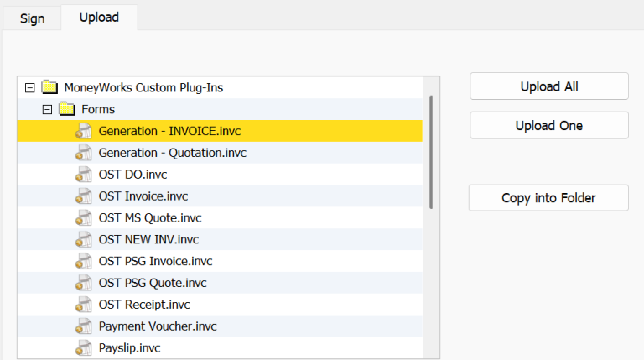
Task: Collapse the MoneyWorks Custom Plug-Ins folder node
Action: pyautogui.click(x=29, y=87)
